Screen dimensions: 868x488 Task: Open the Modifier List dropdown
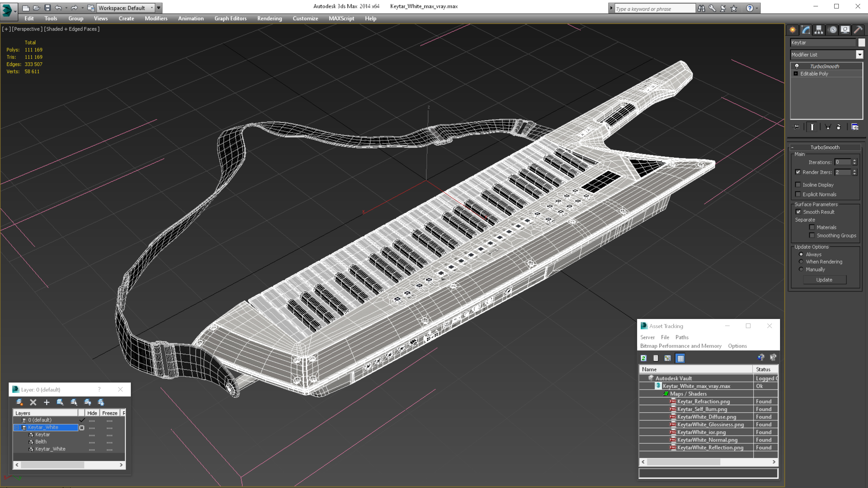coord(860,55)
